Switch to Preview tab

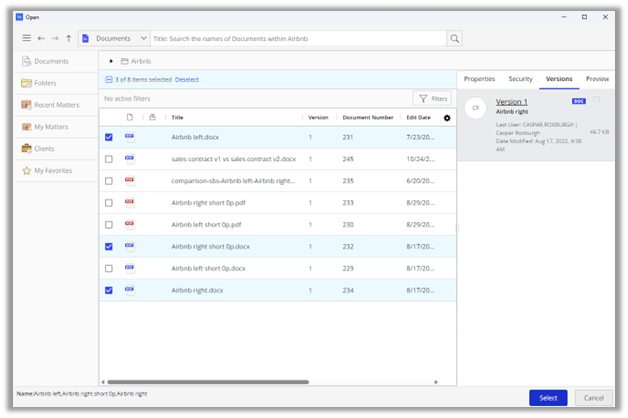pyautogui.click(x=597, y=79)
